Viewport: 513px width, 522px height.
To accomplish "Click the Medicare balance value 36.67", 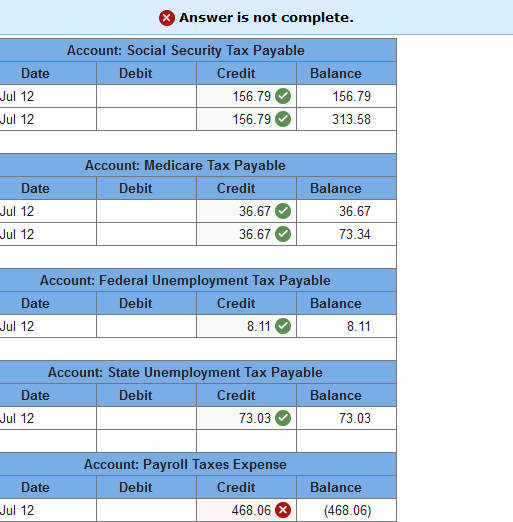I will tap(355, 211).
